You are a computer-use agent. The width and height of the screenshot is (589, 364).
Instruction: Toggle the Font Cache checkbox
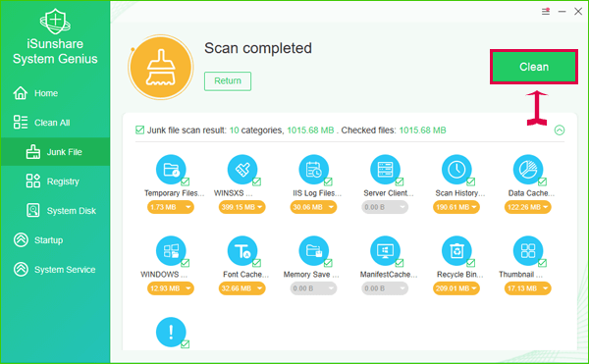point(256,263)
